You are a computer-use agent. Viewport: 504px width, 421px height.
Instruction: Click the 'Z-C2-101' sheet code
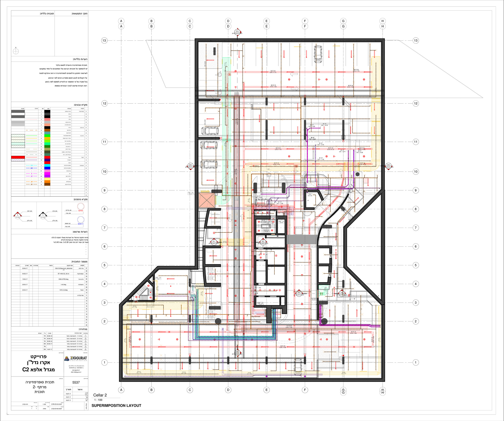(25, 404)
